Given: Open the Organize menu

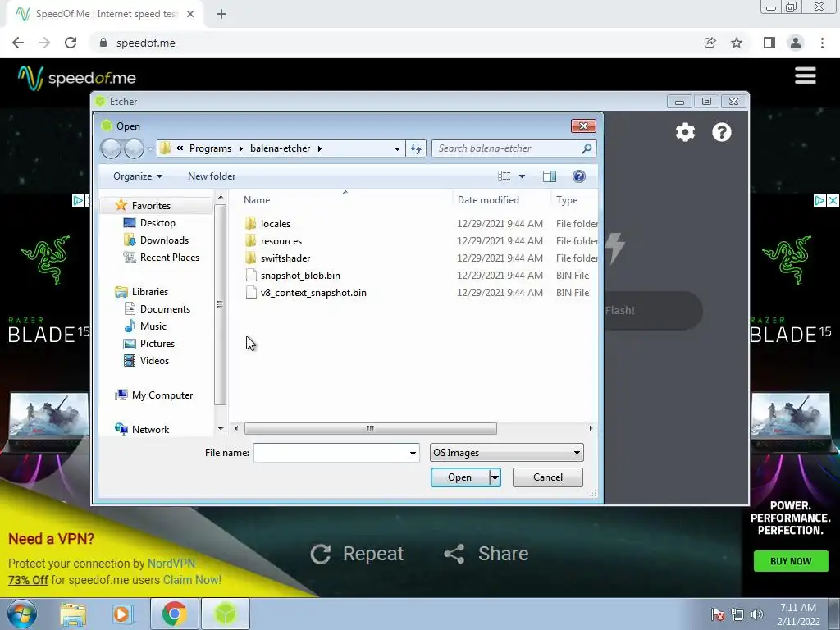Looking at the screenshot, I should coord(138,176).
